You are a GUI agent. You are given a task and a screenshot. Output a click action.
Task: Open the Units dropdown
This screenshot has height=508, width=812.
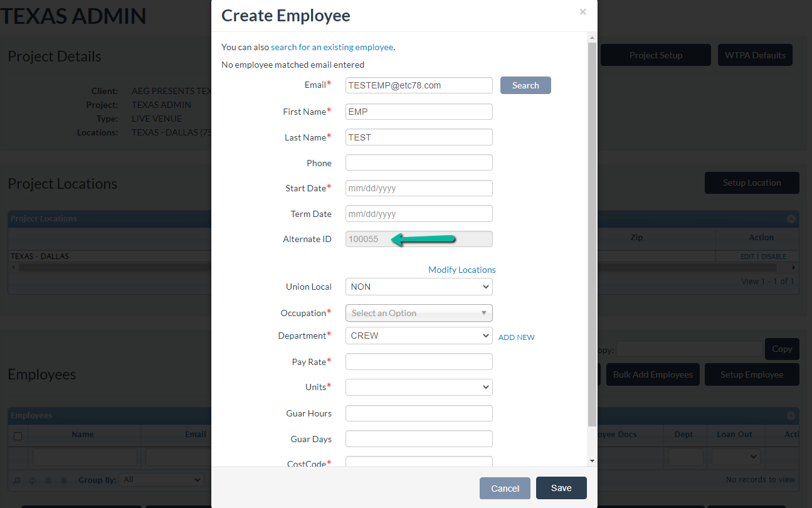[x=419, y=387]
